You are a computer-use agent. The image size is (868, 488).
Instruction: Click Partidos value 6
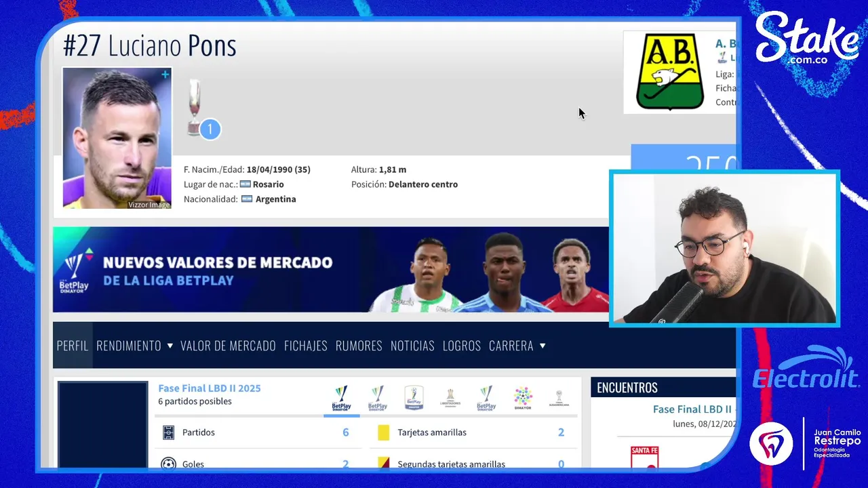[x=345, y=432]
